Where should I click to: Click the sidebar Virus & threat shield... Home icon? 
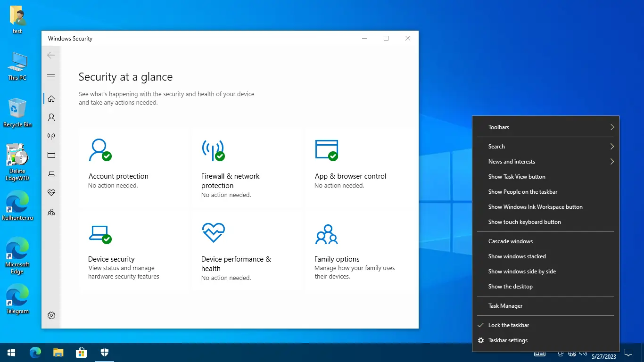coord(51,99)
